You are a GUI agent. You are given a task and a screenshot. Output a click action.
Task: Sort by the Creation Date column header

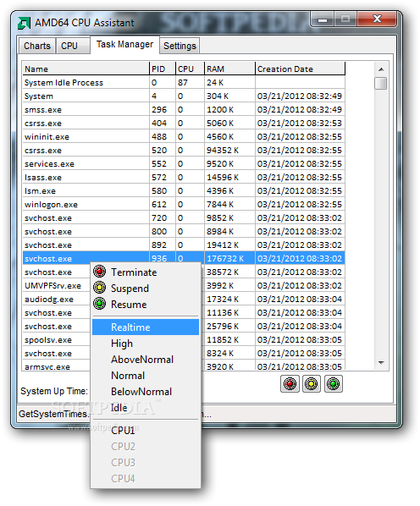tap(301, 69)
